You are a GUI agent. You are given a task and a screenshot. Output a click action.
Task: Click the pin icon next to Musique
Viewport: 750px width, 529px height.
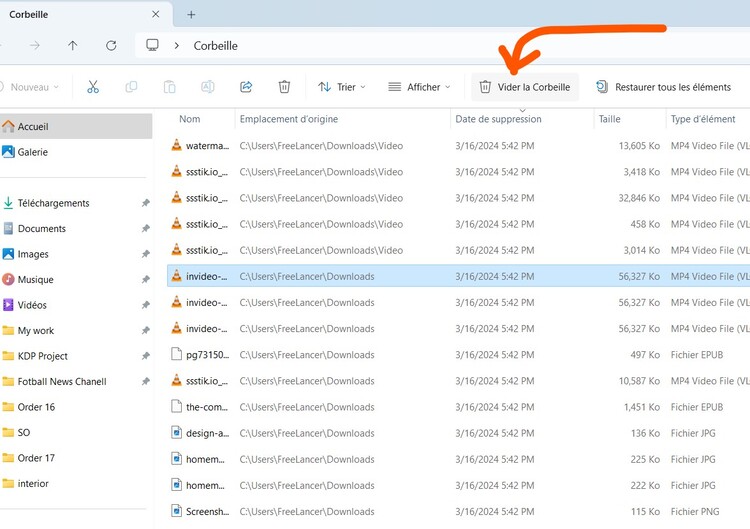(x=145, y=279)
